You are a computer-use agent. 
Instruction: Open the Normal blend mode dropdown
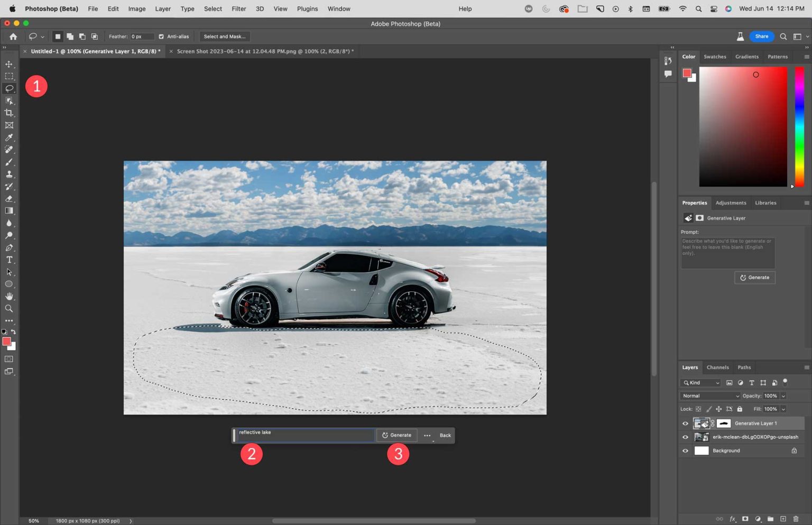pos(709,395)
